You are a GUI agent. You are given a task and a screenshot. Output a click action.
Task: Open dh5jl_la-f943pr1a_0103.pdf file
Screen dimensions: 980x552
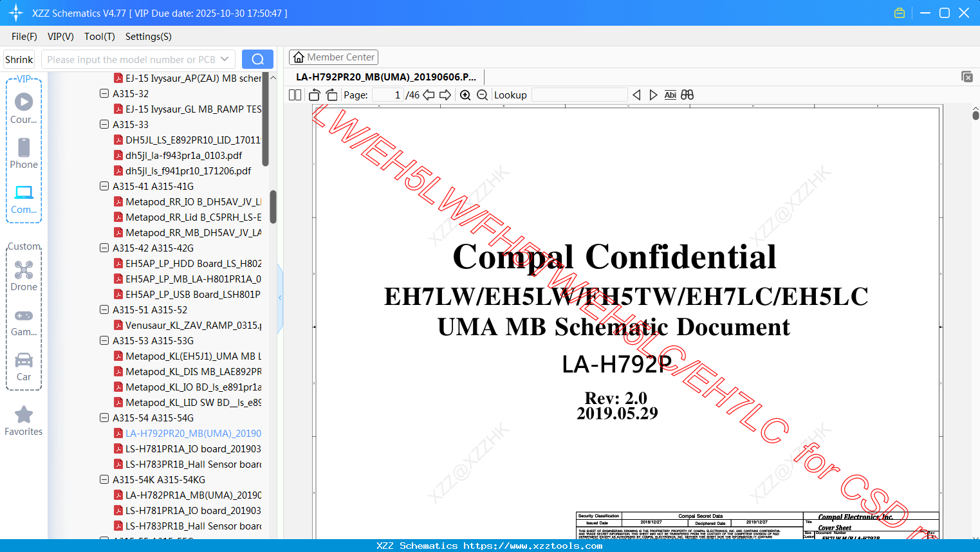tap(183, 155)
